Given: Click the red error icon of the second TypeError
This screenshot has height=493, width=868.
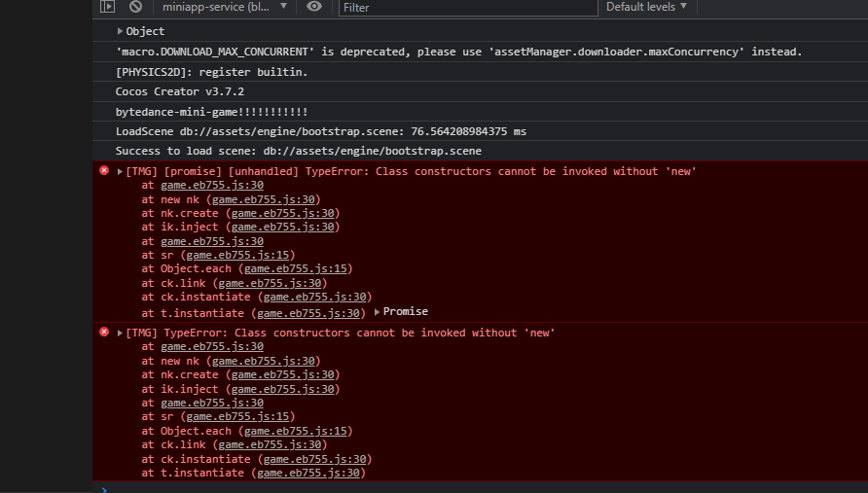Looking at the screenshot, I should (104, 332).
